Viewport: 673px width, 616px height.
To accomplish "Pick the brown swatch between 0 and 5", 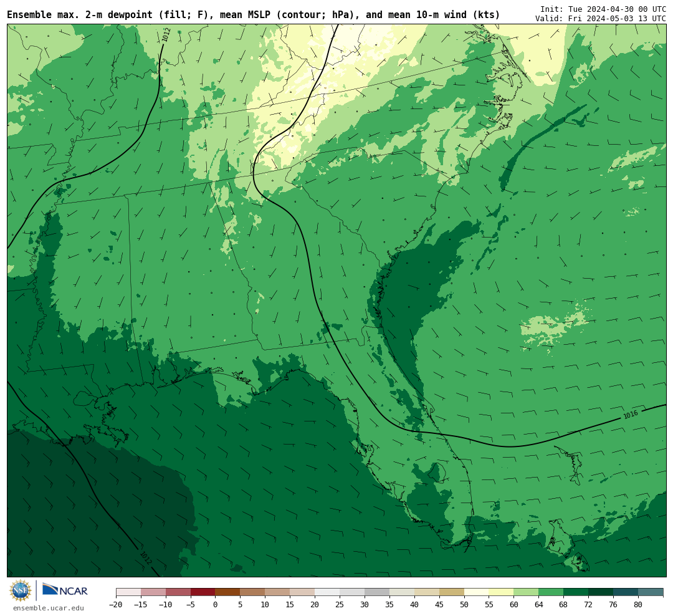I will tap(228, 592).
